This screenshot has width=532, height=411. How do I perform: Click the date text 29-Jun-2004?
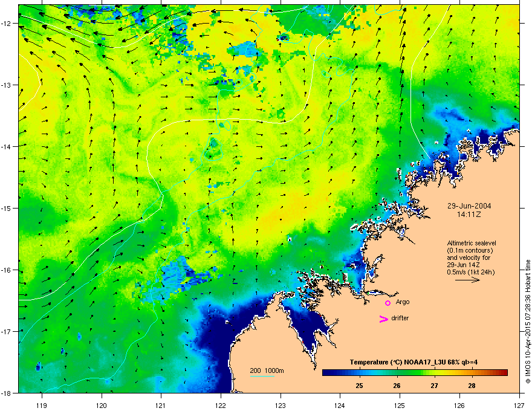(469, 206)
